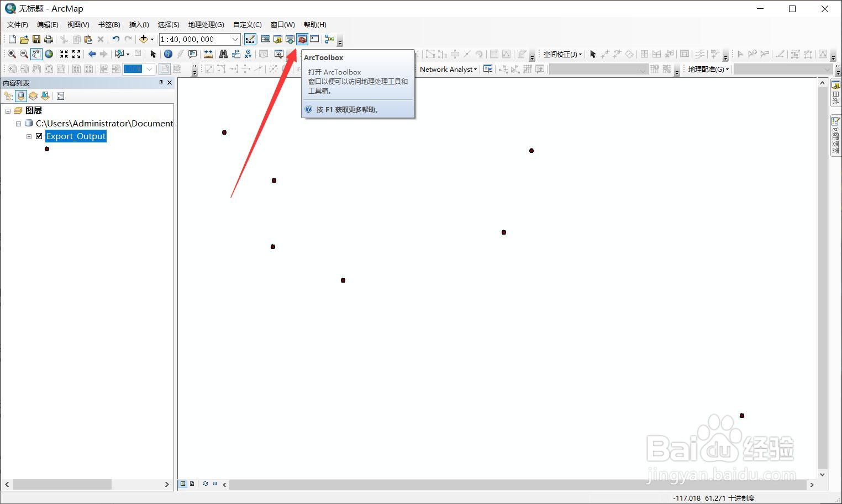
Task: Choose the Identify tool icon
Action: (x=168, y=54)
